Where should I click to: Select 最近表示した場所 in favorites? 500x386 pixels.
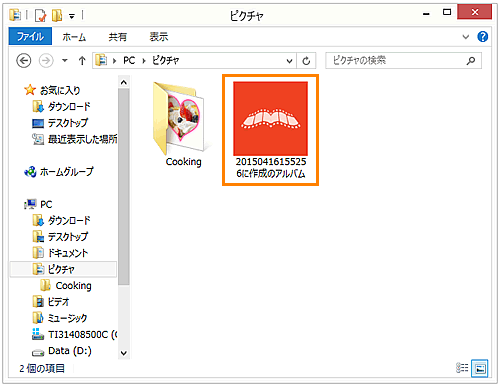(x=82, y=139)
